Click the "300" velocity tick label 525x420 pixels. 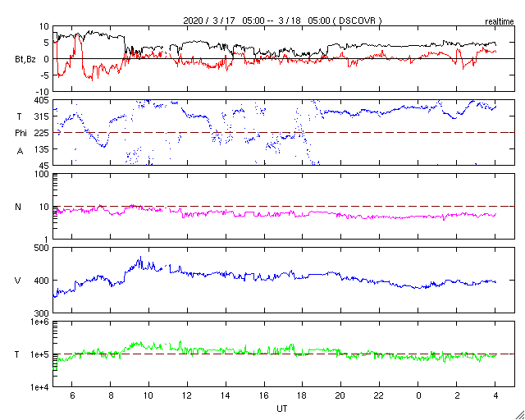coord(43,313)
